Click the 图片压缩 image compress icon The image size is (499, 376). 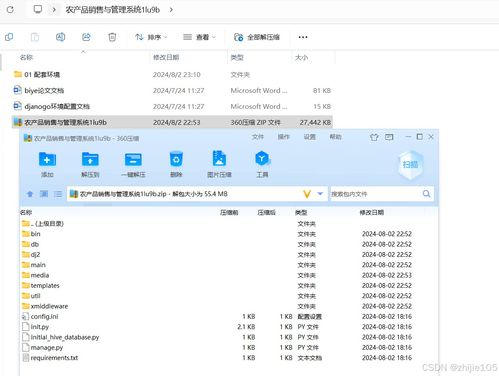point(219,164)
